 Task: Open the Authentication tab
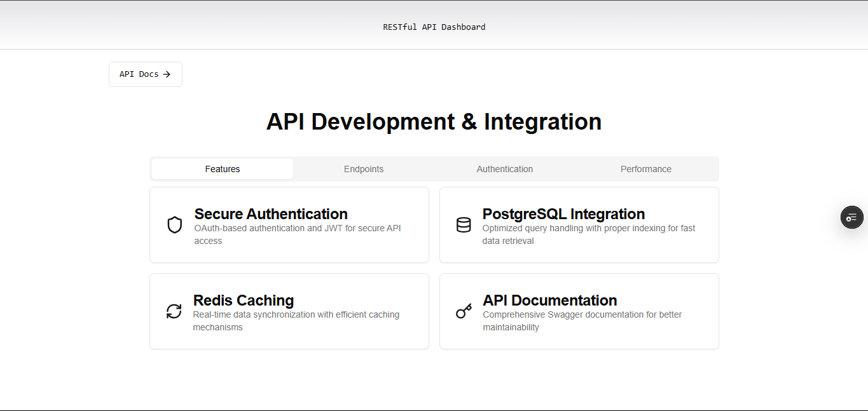pos(505,169)
